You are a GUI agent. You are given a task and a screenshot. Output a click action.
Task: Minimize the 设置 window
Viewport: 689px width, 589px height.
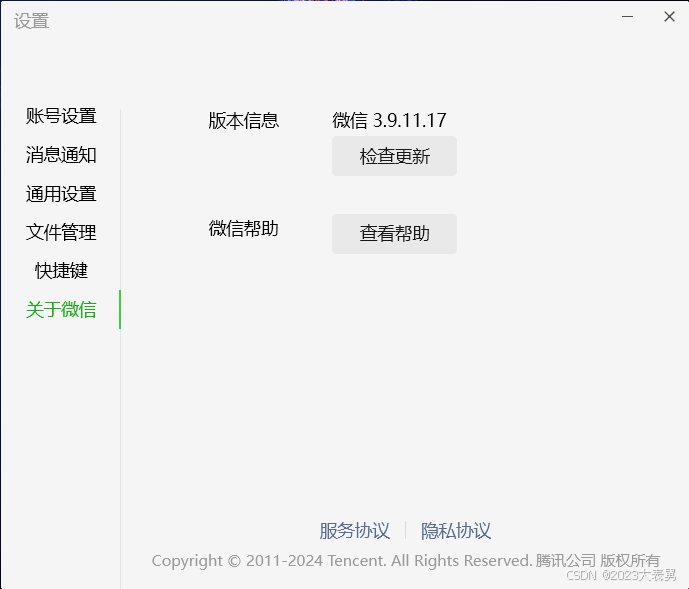click(627, 17)
